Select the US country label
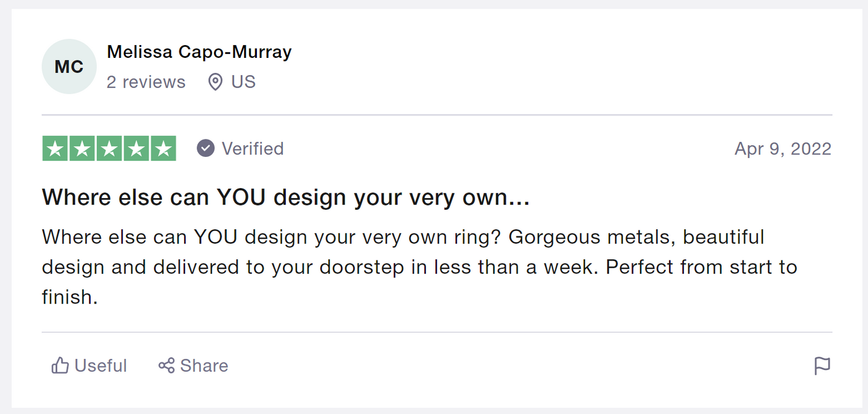The height and width of the screenshot is (414, 868). point(243,82)
